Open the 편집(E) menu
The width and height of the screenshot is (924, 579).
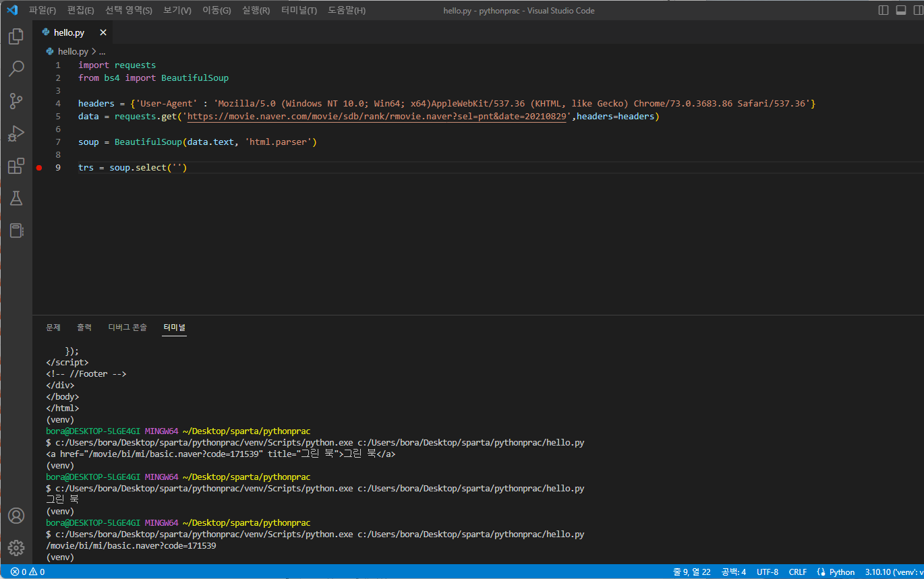[81, 11]
